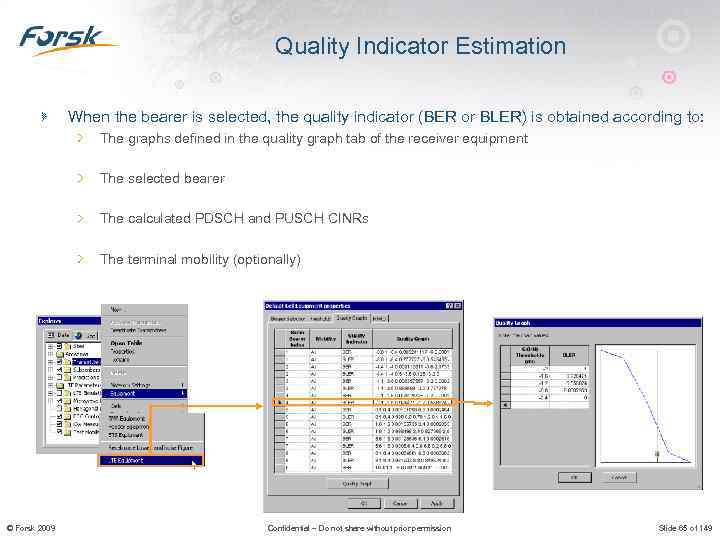Screen dimensions: 720x540
Task: Click Cancel in the Quality Graph dialog
Action: pos(619,477)
